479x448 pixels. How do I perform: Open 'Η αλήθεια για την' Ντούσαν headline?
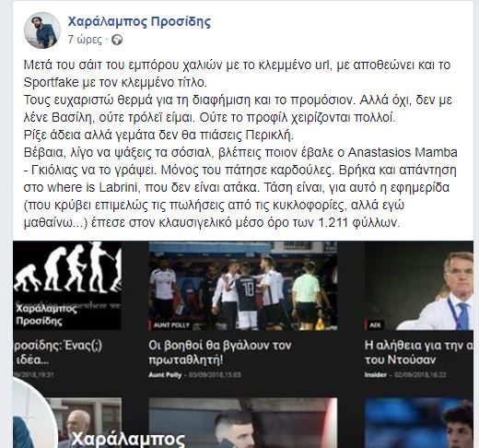[x=419, y=352]
